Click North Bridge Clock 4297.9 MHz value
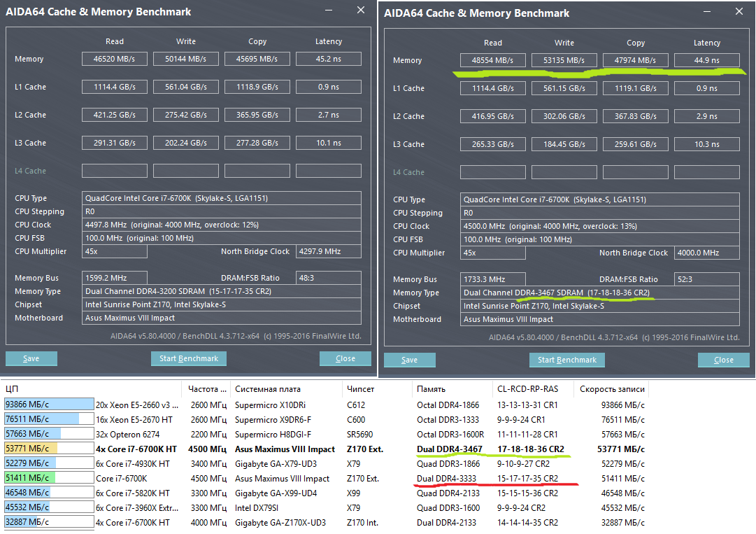Image resolution: width=756 pixels, height=534 pixels. [328, 251]
